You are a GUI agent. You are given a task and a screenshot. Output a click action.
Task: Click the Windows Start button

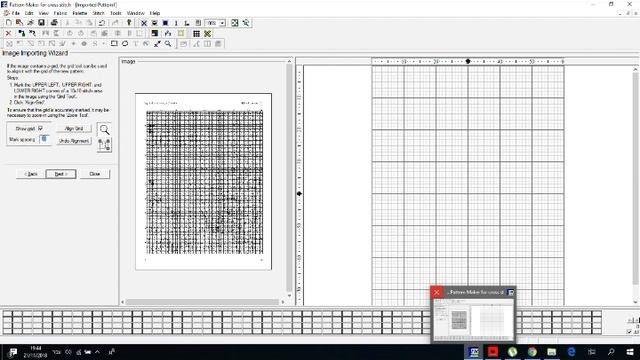tap(630, 351)
